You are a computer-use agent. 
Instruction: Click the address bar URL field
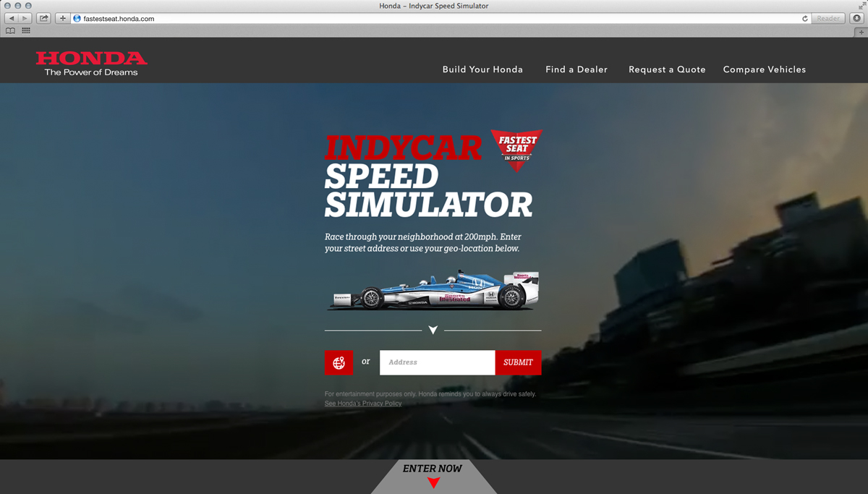tap(441, 19)
